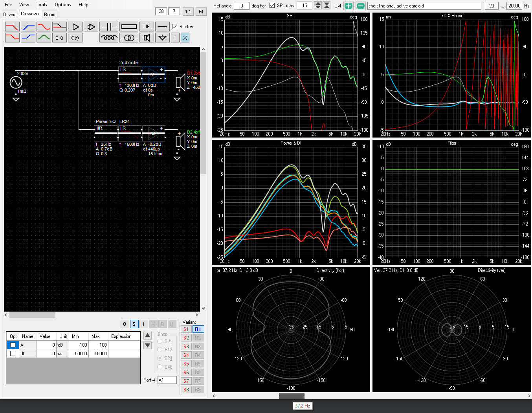Open the File menu
532x413 pixels.
coord(8,5)
